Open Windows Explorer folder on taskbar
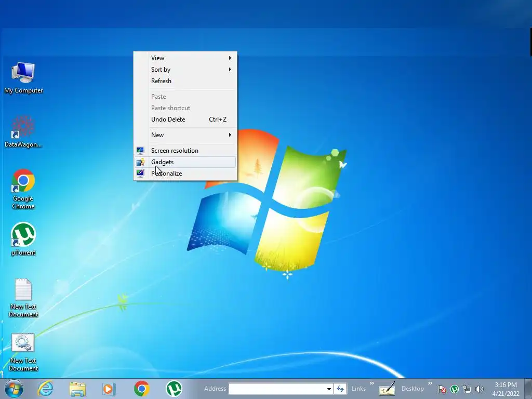532x399 pixels. coord(77,389)
